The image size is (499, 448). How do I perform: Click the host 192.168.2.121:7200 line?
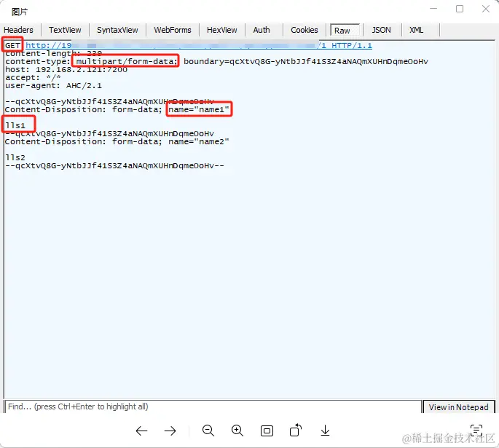point(66,70)
